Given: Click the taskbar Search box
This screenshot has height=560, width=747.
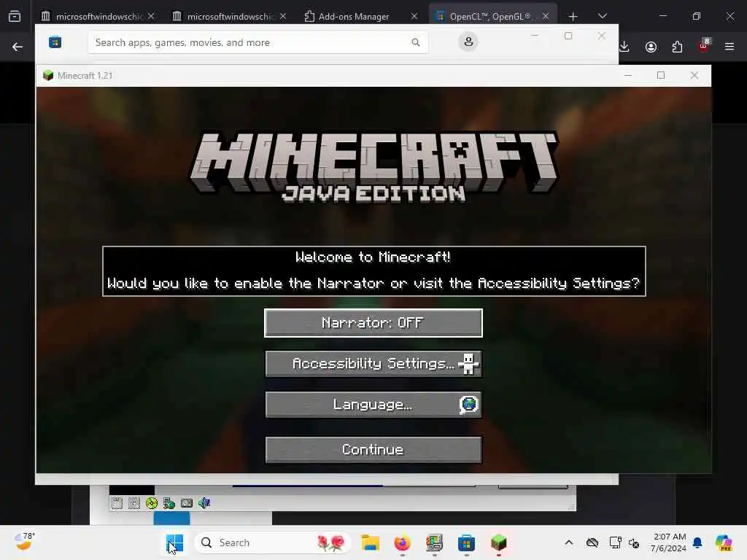Looking at the screenshot, I should pos(273,542).
